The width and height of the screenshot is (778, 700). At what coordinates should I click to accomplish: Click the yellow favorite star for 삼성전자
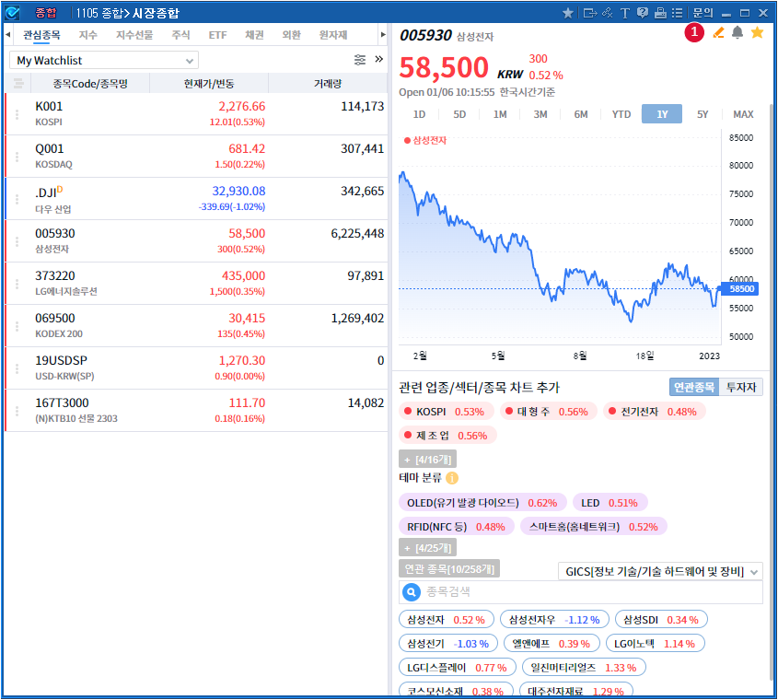[x=757, y=33]
